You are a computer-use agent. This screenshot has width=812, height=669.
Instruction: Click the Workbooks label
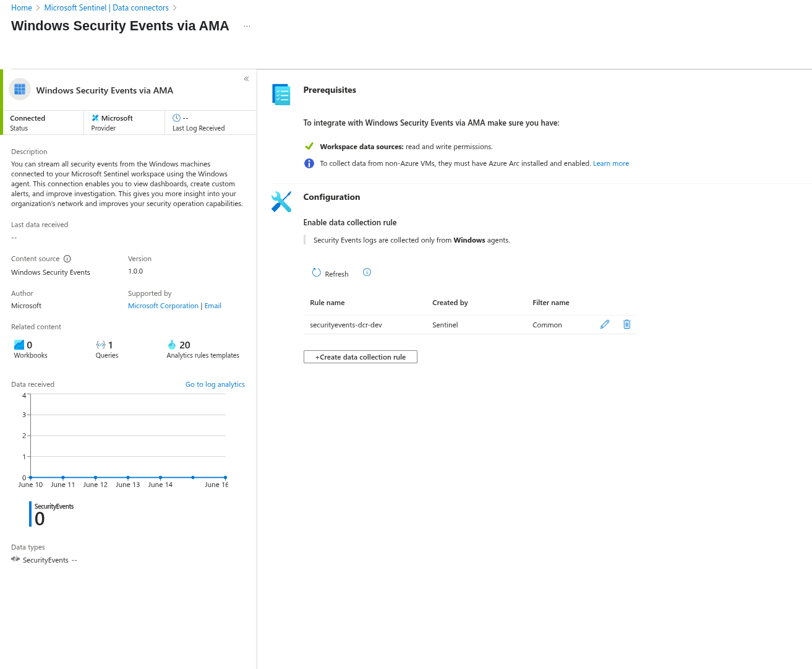click(31, 355)
